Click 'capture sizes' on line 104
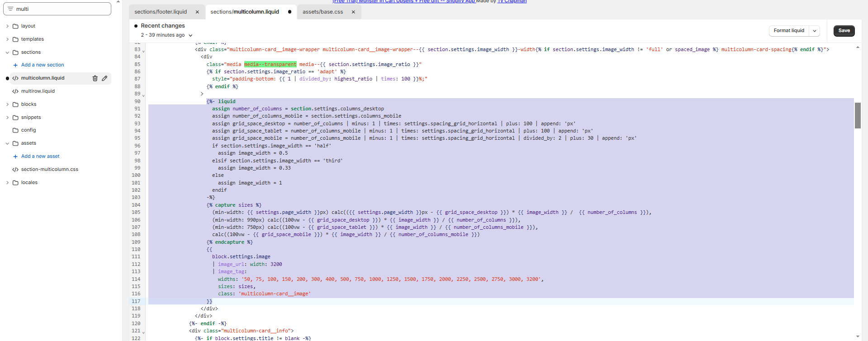 coord(234,205)
